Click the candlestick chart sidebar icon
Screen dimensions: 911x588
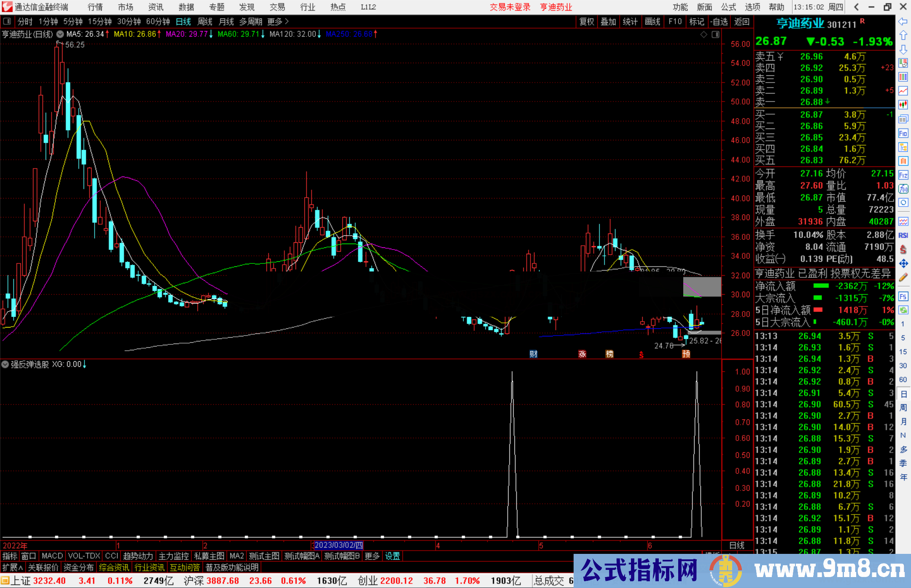(903, 104)
